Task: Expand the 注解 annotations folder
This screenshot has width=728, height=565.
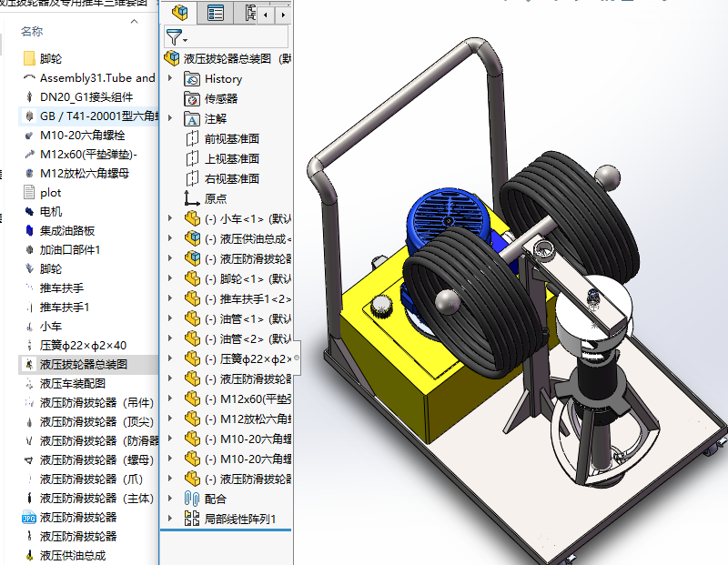Action: point(170,118)
